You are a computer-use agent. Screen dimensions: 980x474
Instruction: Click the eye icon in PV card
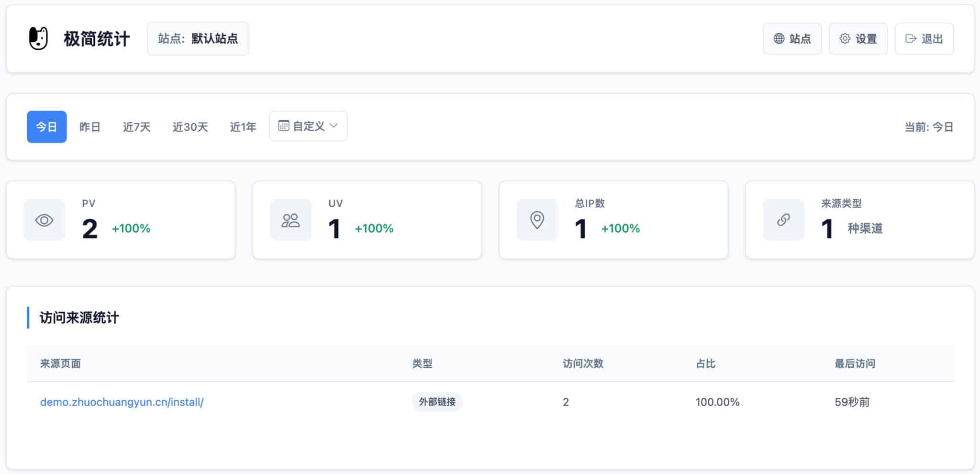(45, 220)
